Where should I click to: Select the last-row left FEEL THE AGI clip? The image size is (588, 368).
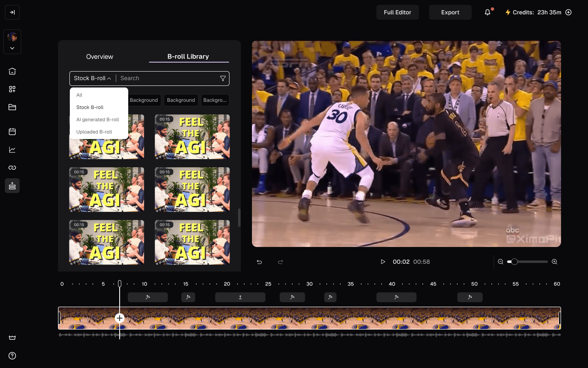pyautogui.click(x=107, y=242)
